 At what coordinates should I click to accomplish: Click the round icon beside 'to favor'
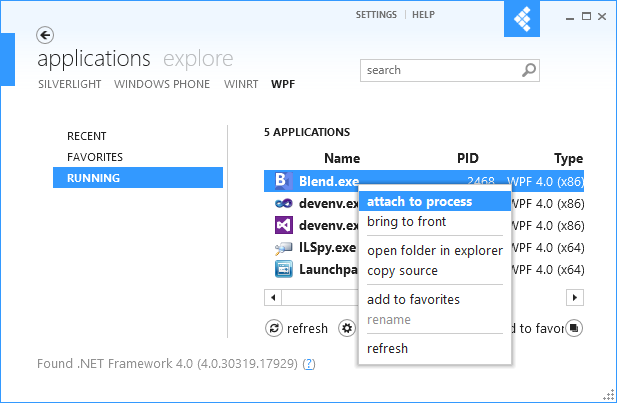574,328
